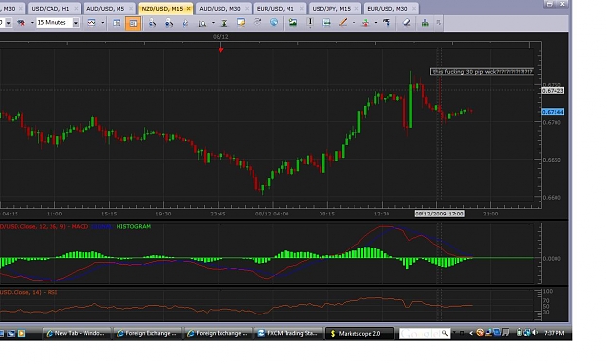Image resolution: width=607 pixels, height=364 pixels.
Task: Click the chart properties tool icon
Action: click(387, 23)
